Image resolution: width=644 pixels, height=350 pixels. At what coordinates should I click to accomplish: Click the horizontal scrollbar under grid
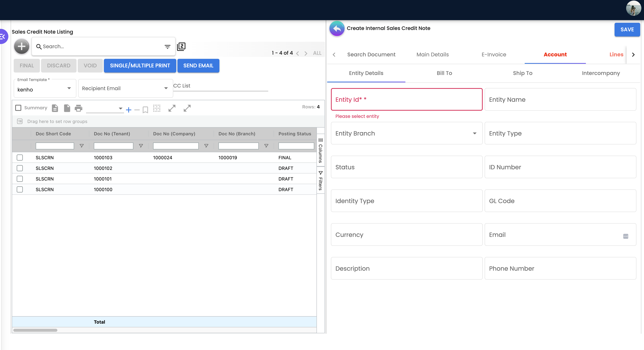(x=35, y=330)
